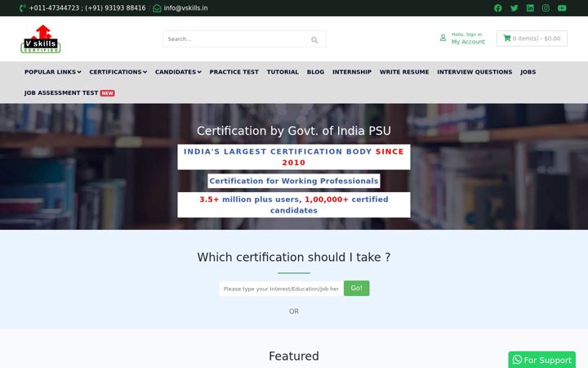Open the YouTube social icon
This screenshot has height=368, width=588.
[562, 8]
